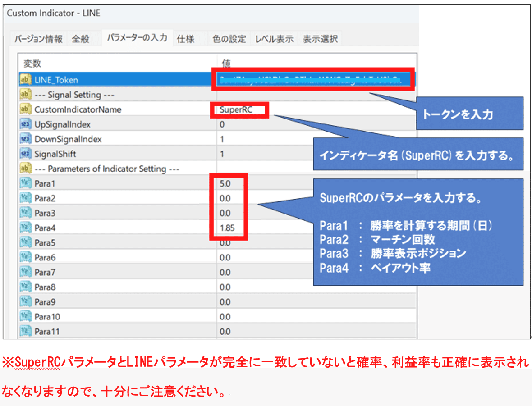Edit the Para10 value 0.0
Viewport: 532px width, 406px height.
[x=225, y=316]
